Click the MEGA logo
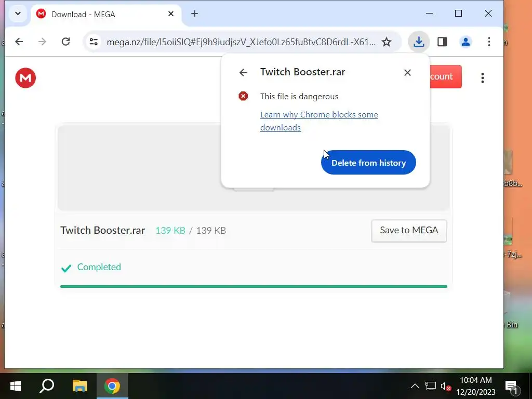532x399 pixels. point(25,78)
